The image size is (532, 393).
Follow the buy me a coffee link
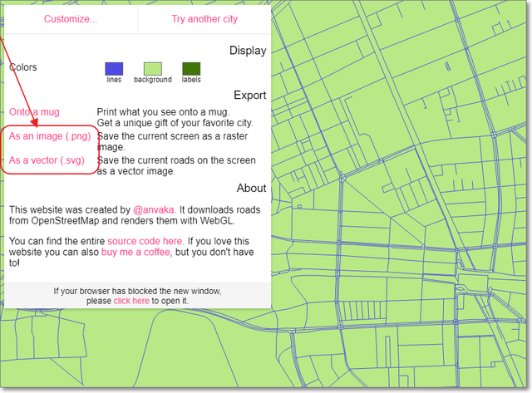coord(135,252)
